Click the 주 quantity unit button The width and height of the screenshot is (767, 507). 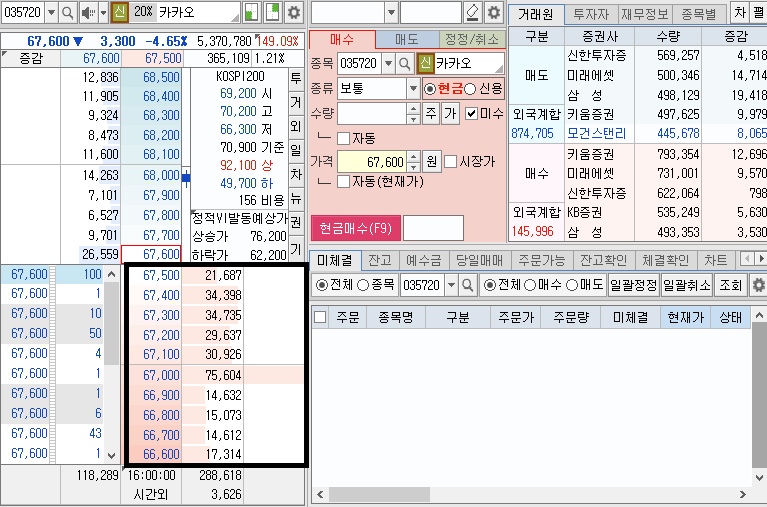point(431,114)
